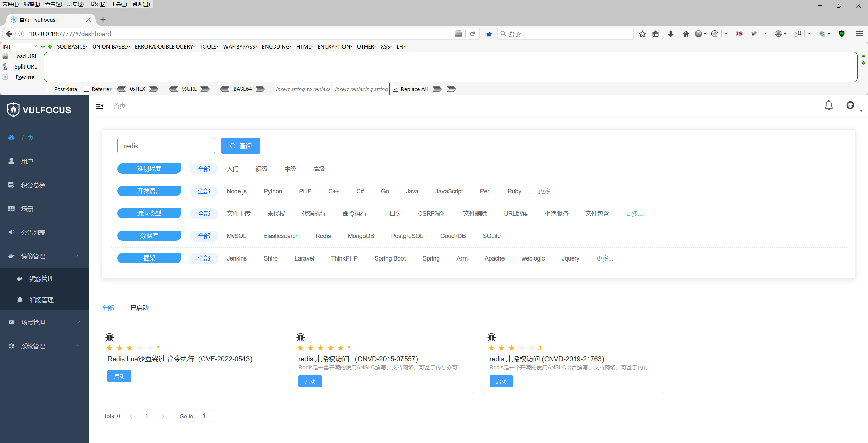868x443 pixels.
Task: Switch to the 已启动 tab
Action: click(139, 308)
